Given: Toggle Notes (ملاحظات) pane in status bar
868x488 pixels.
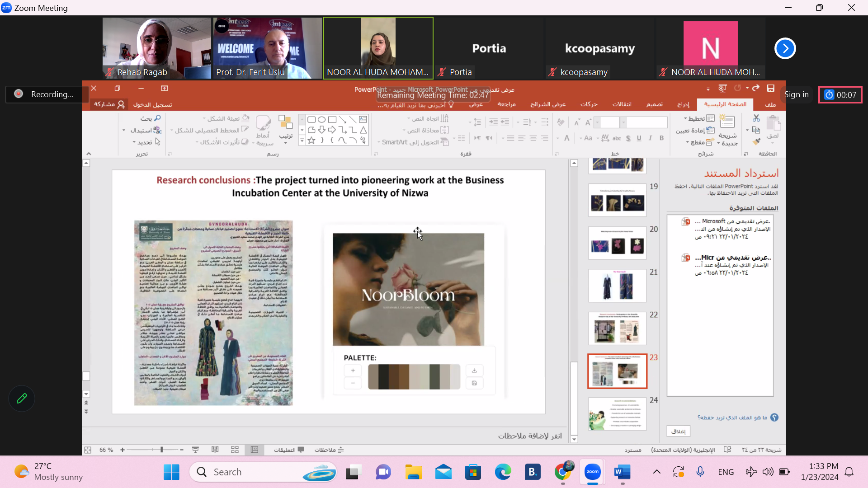Looking at the screenshot, I should (329, 450).
